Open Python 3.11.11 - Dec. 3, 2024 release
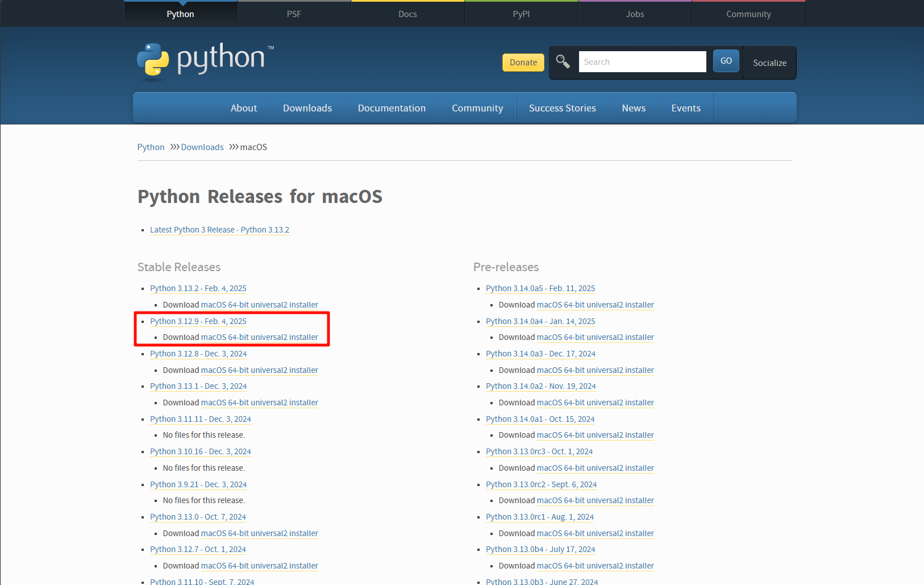This screenshot has height=585, width=924. (201, 419)
